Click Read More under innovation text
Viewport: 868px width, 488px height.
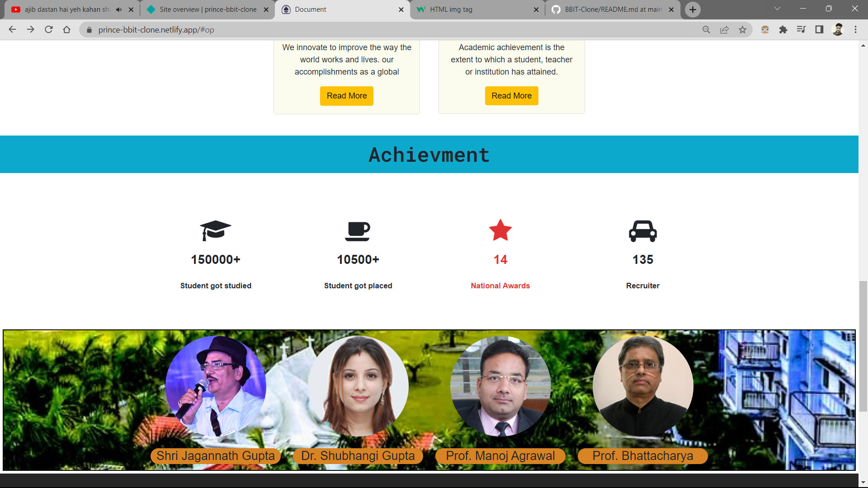coord(346,96)
